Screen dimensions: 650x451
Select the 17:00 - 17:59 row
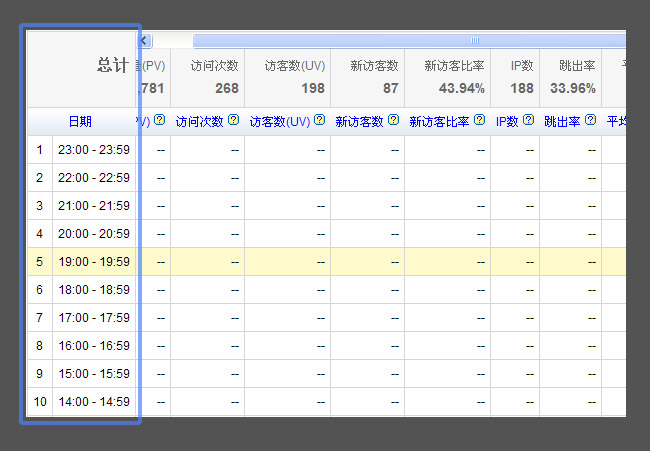[327, 318]
